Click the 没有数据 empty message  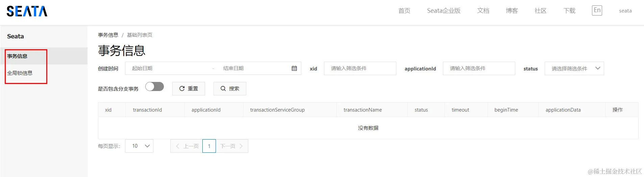[368, 128]
